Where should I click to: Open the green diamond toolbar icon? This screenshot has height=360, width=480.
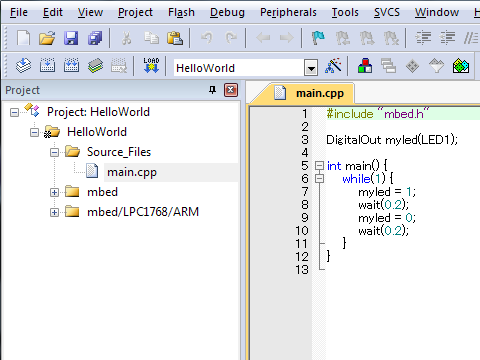pyautogui.click(x=412, y=66)
